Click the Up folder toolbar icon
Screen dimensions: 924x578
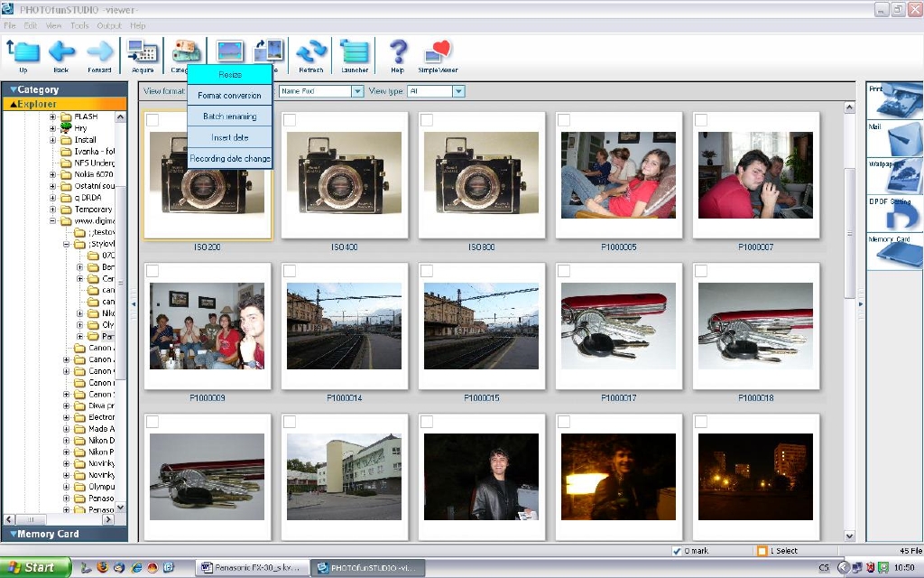coord(23,53)
